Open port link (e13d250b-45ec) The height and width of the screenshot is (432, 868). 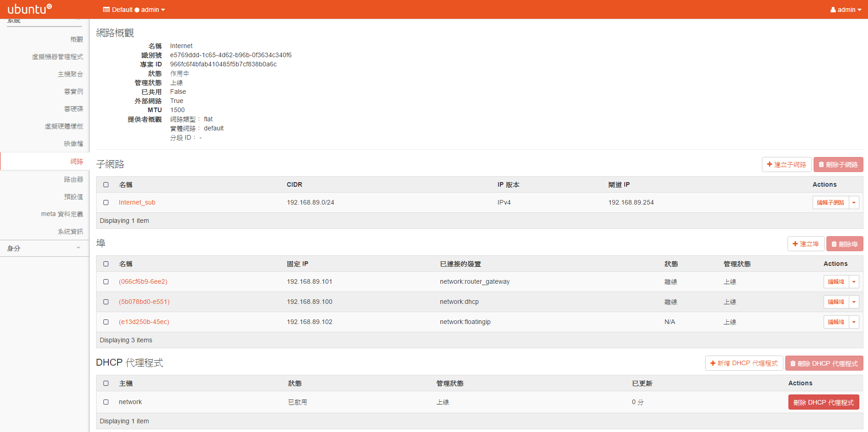click(x=144, y=322)
